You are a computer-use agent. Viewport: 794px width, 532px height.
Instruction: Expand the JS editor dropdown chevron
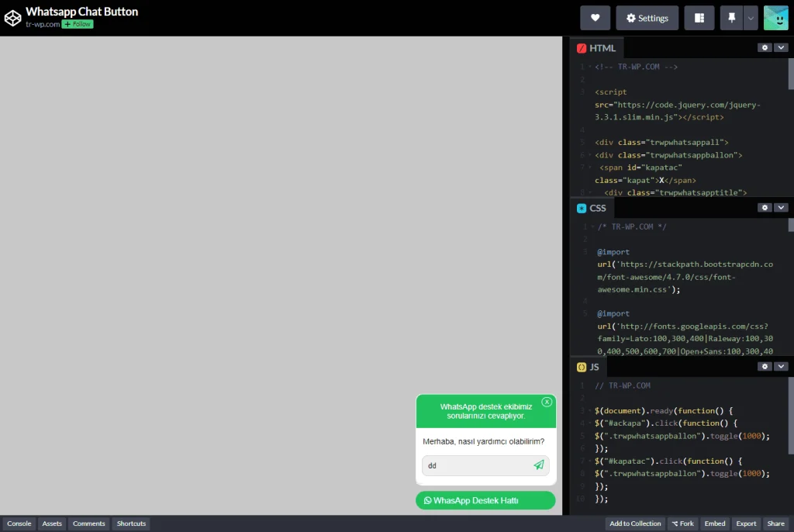[x=781, y=366]
